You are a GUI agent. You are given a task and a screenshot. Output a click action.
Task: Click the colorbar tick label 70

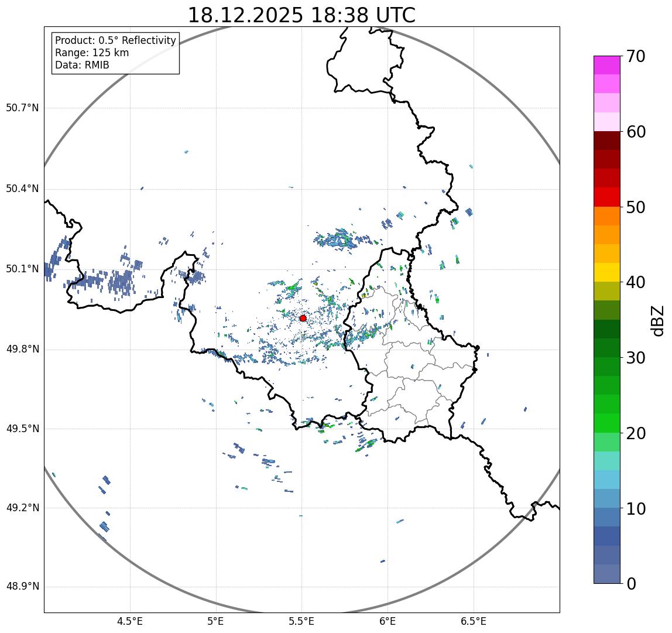[636, 56]
